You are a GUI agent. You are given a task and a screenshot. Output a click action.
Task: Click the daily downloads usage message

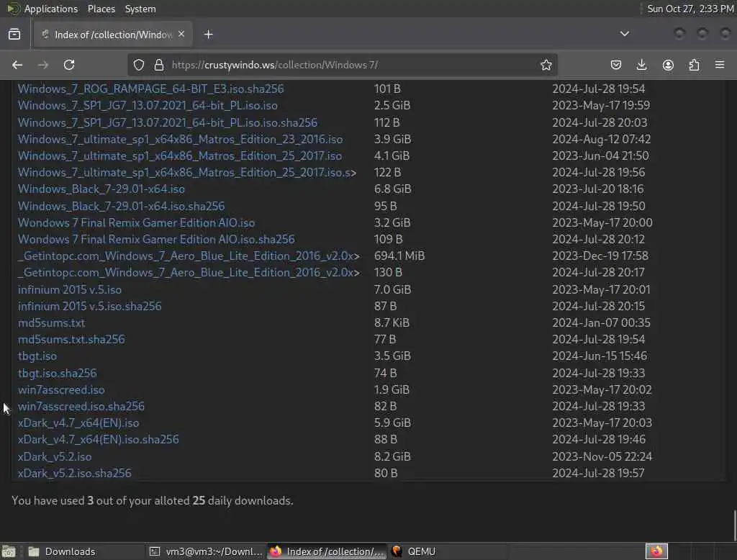(x=153, y=501)
